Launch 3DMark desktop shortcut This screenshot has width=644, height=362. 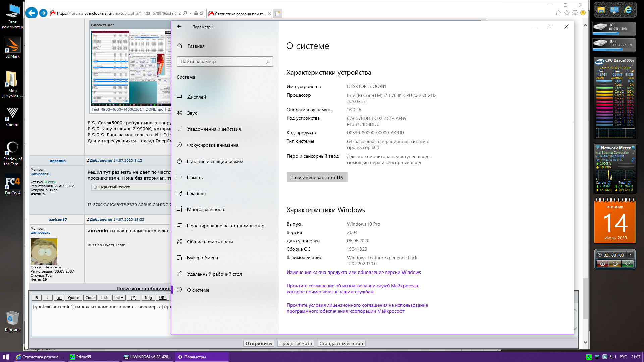(12, 45)
